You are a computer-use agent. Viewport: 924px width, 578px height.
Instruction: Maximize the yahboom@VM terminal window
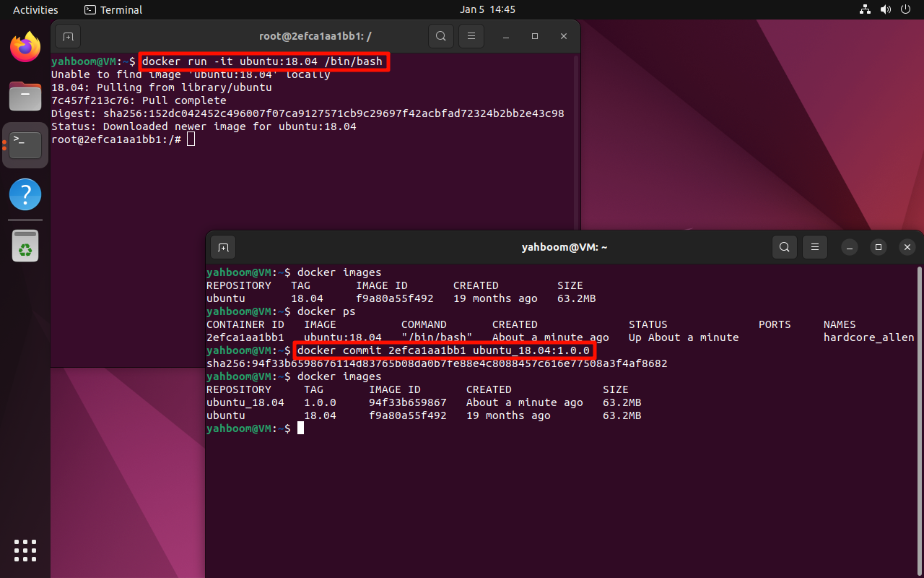pos(879,247)
